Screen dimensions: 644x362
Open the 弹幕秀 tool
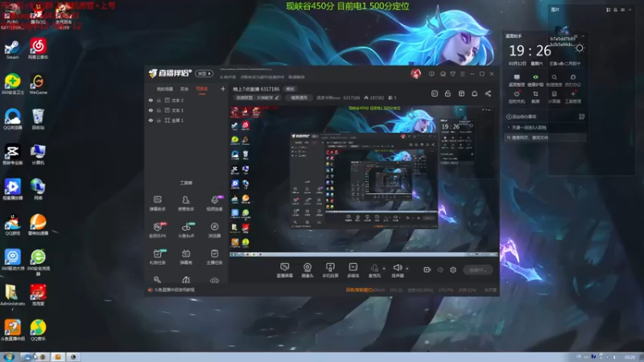pyautogui.click(x=186, y=257)
